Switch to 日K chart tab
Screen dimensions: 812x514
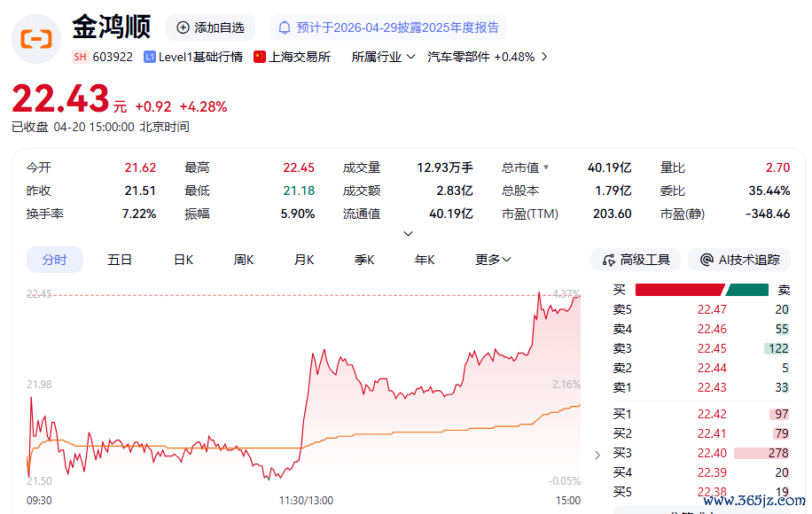[x=183, y=260]
